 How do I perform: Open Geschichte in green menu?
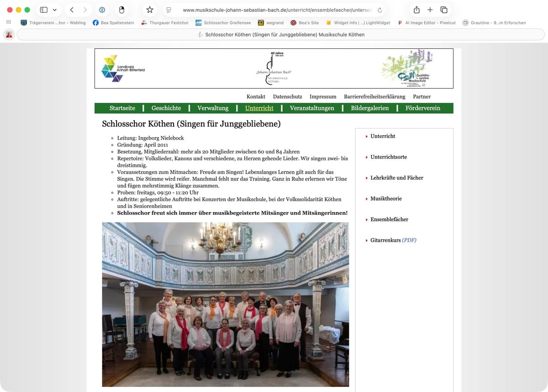(x=166, y=108)
